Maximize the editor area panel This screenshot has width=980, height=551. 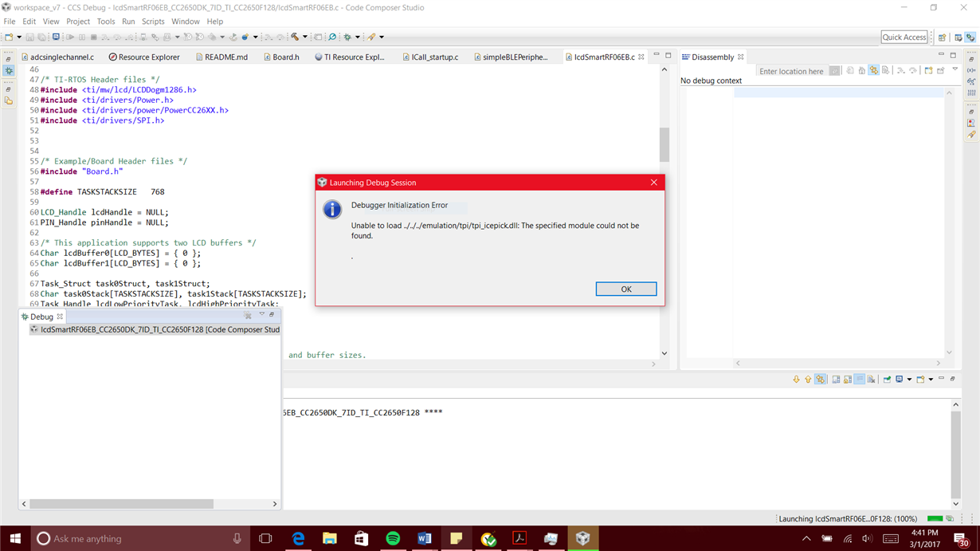[668, 55]
